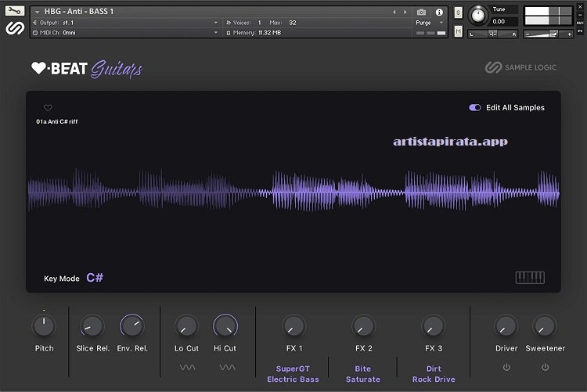Load the previous instrument with the left arrow
The height and width of the screenshot is (392, 587).
[394, 12]
